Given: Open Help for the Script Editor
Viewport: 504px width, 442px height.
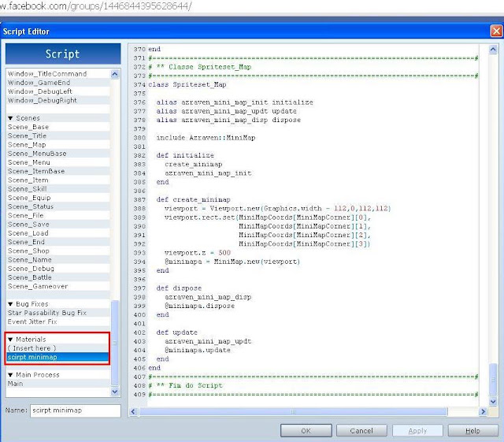Looking at the screenshot, I should [473, 430].
